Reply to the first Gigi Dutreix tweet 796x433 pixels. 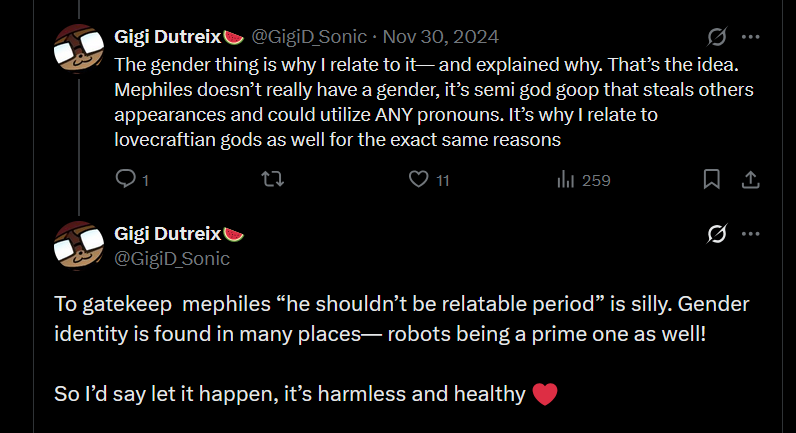[x=125, y=180]
